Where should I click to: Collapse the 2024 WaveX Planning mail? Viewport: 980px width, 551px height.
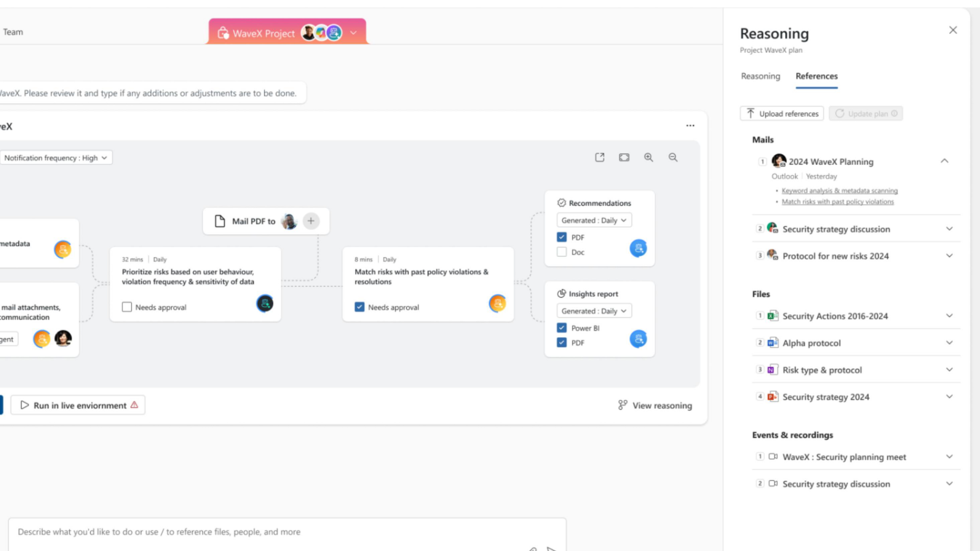tap(944, 161)
